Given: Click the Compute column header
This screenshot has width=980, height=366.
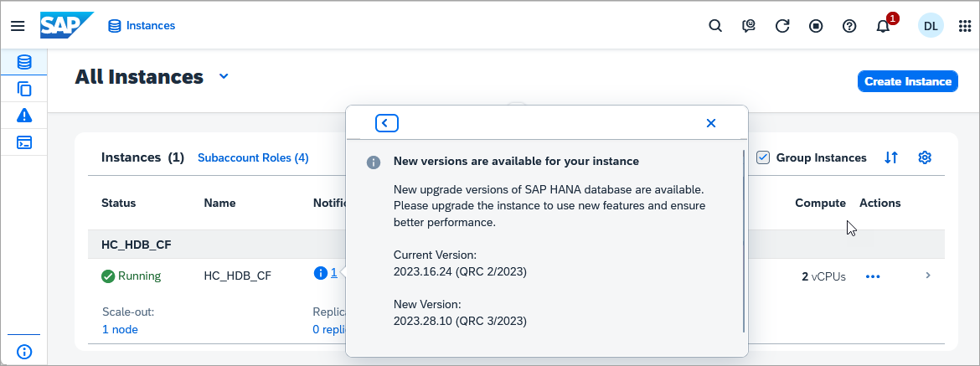Looking at the screenshot, I should (820, 203).
